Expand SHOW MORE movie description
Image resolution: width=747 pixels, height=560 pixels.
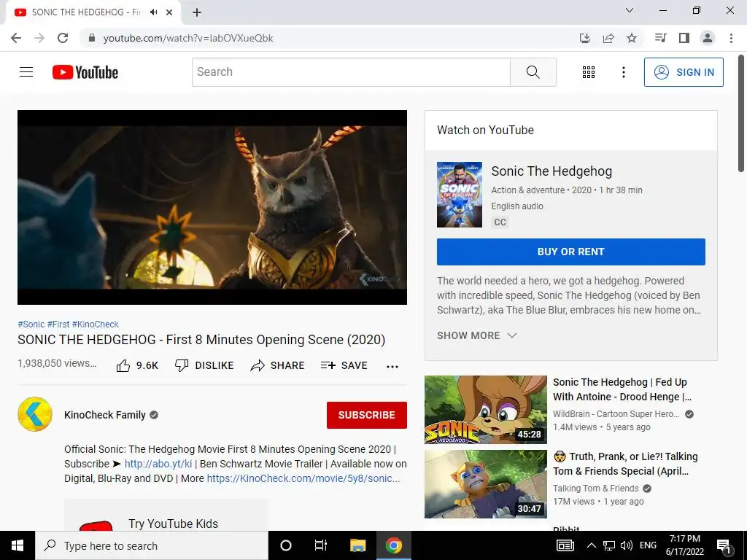point(477,335)
